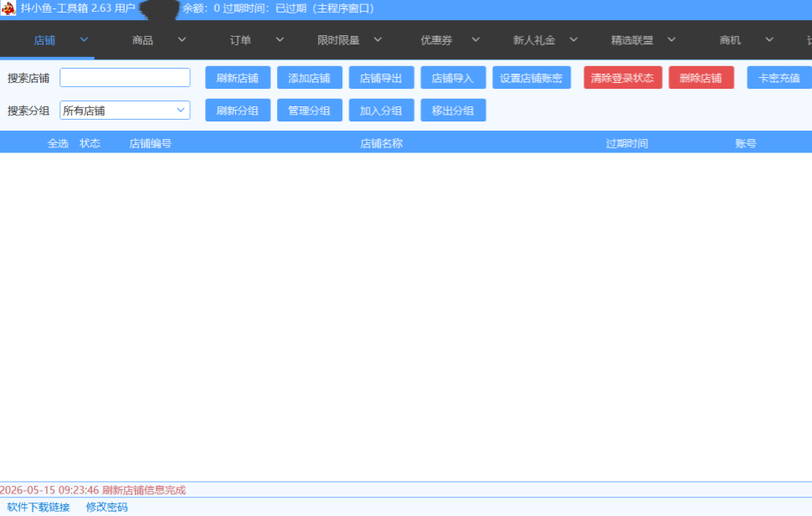This screenshot has height=516, width=812.
Task: Click the 店铺导出 button
Action: click(382, 78)
